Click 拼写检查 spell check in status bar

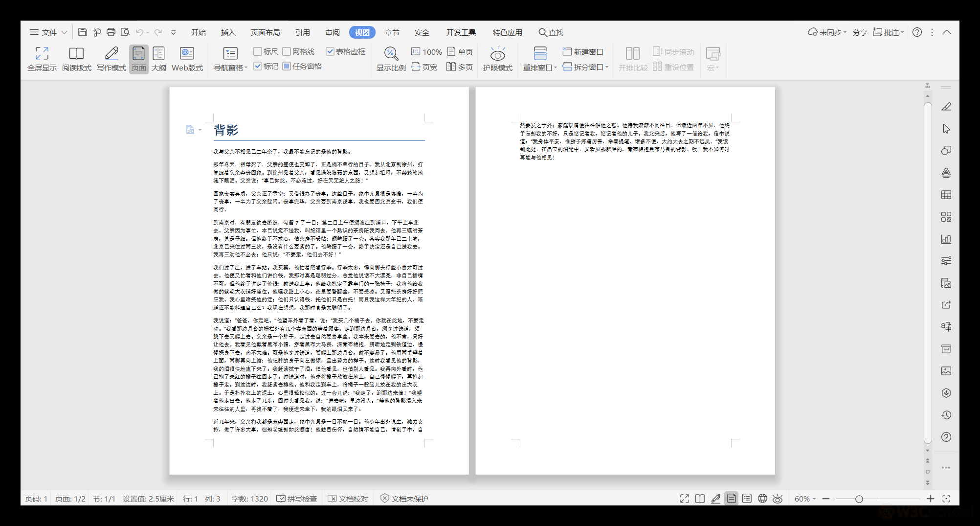pyautogui.click(x=297, y=499)
